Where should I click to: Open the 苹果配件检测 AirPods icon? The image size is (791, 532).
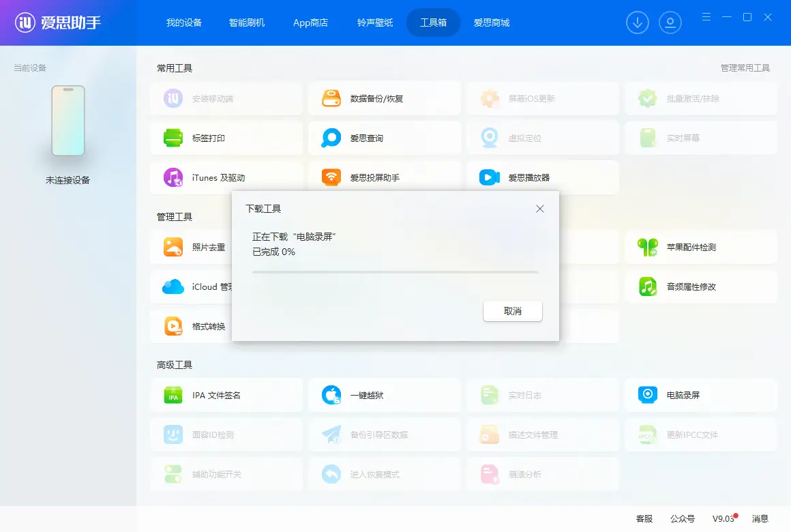coord(648,247)
